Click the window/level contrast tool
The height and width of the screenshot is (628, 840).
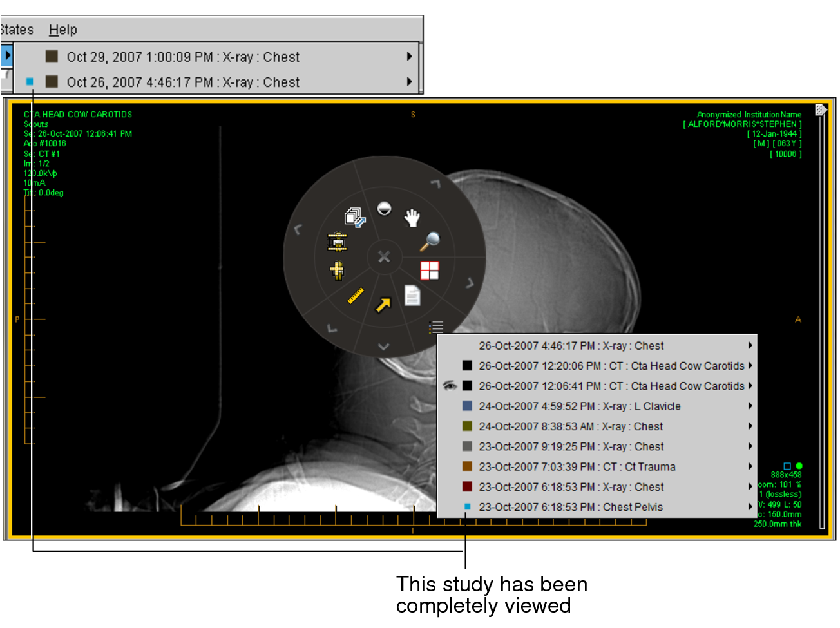tap(384, 208)
